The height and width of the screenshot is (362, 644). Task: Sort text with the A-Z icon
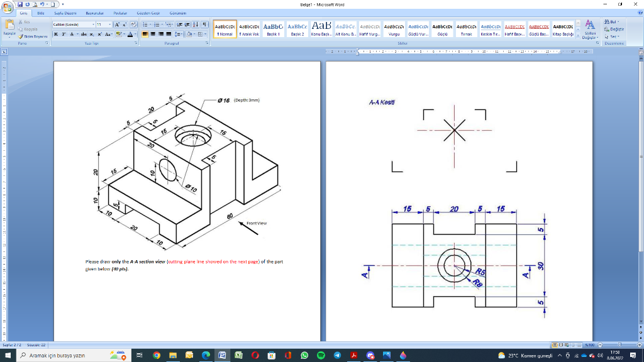coord(196,25)
